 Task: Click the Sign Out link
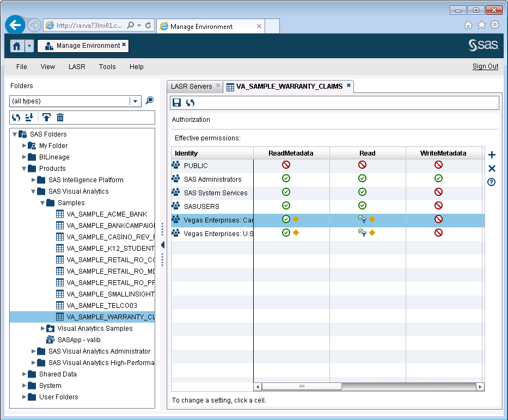[x=485, y=66]
